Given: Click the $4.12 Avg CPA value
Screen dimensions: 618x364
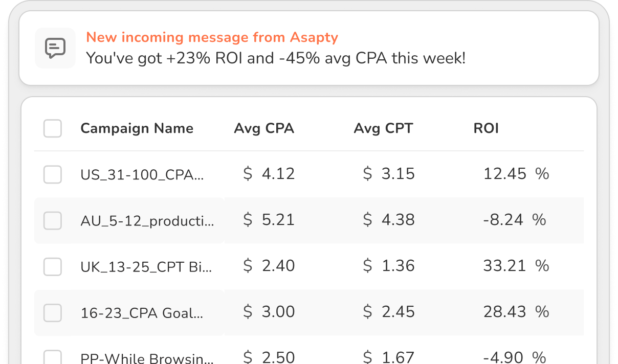Looking at the screenshot, I should pyautogui.click(x=269, y=174).
